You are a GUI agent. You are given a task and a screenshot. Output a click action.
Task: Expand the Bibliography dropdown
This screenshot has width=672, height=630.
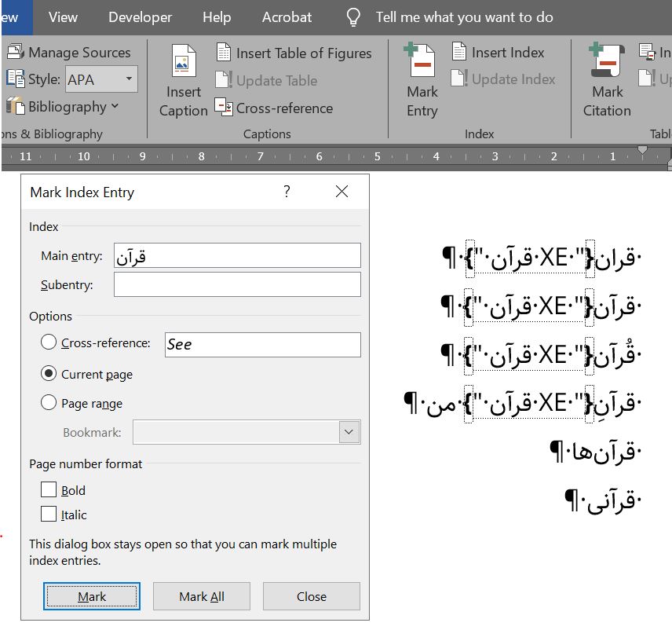pos(115,105)
